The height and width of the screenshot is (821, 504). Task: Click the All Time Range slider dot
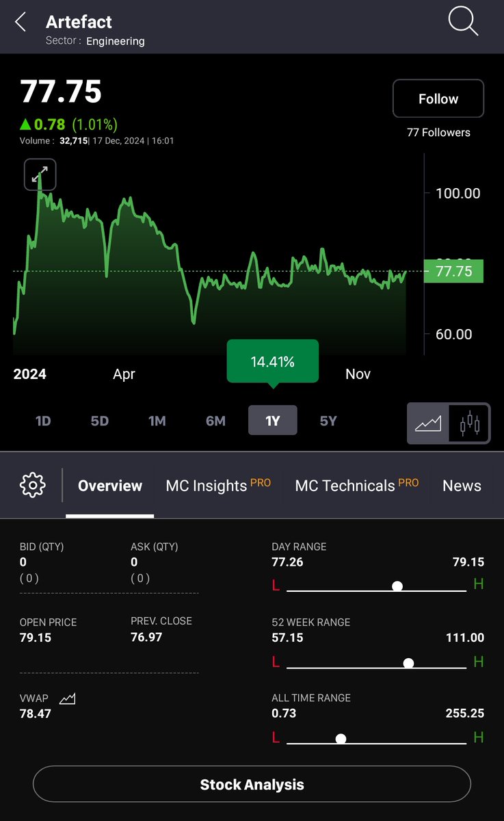(x=341, y=739)
